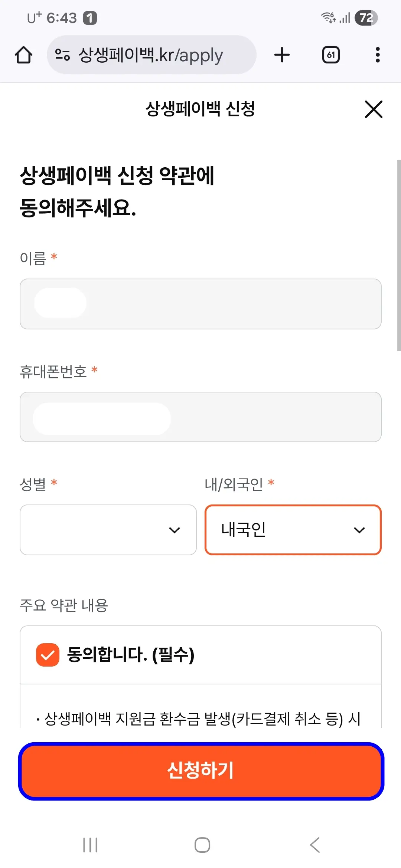Tap the 이름 name input field
The height and width of the screenshot is (868, 401).
point(200,304)
